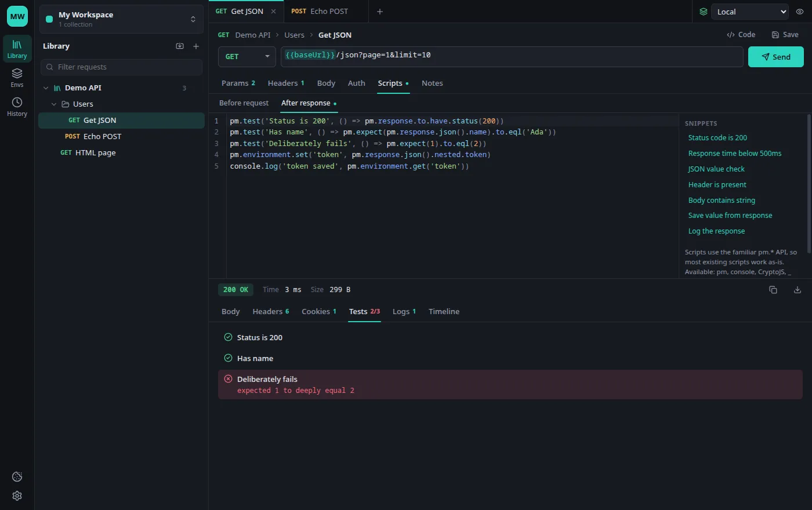Open the Local environment dropdown

point(750,12)
